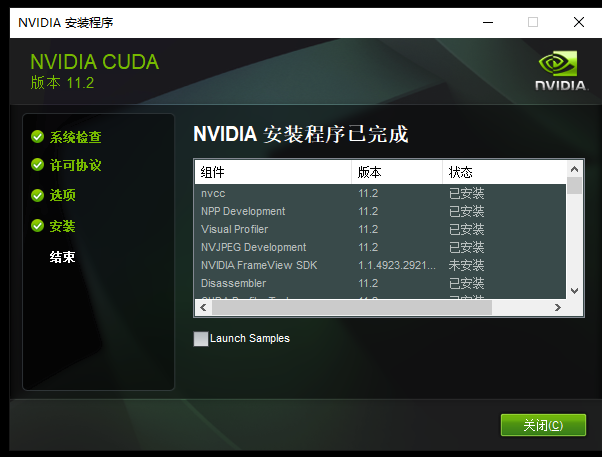Viewport: 602px width, 457px height.
Task: Sort by the 组件 column header
Action: tap(272, 172)
